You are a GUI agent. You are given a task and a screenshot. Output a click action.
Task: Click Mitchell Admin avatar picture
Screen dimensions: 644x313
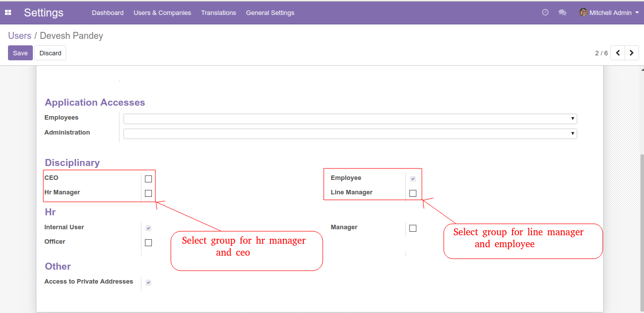tap(583, 12)
